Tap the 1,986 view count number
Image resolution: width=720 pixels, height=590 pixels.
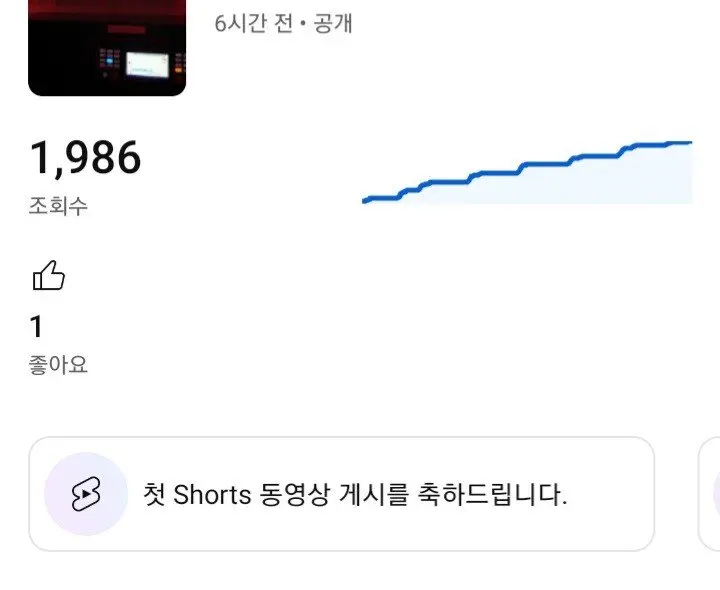pos(85,158)
